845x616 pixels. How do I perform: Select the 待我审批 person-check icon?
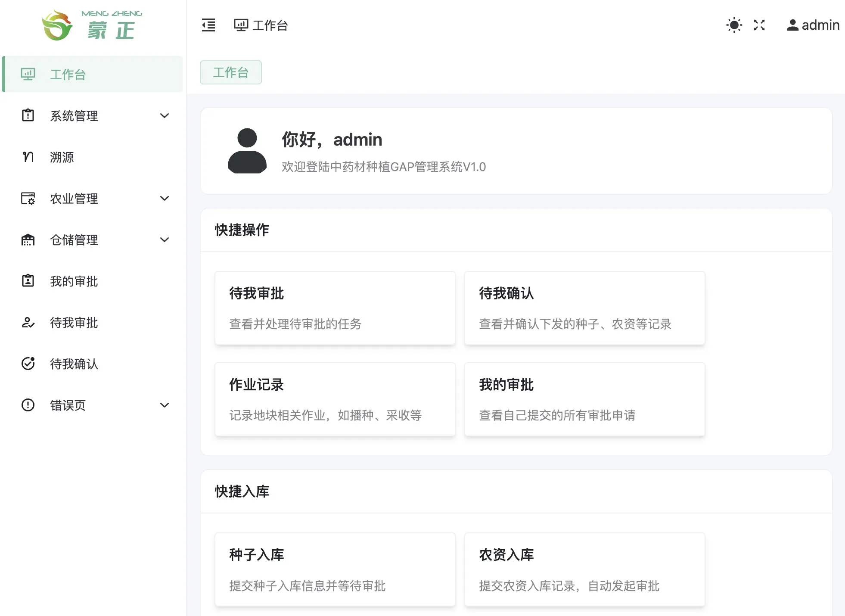coord(28,323)
